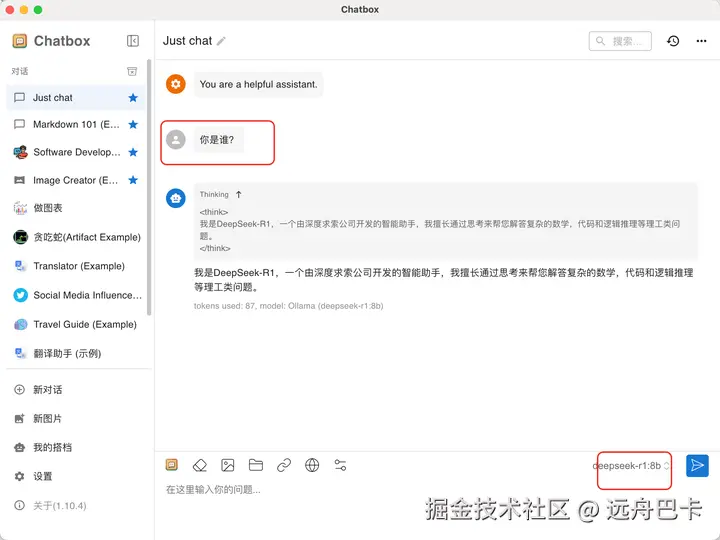Viewport: 720px width, 540px height.
Task: Open the deepseek-r1:8b model dropdown
Action: [x=631, y=466]
